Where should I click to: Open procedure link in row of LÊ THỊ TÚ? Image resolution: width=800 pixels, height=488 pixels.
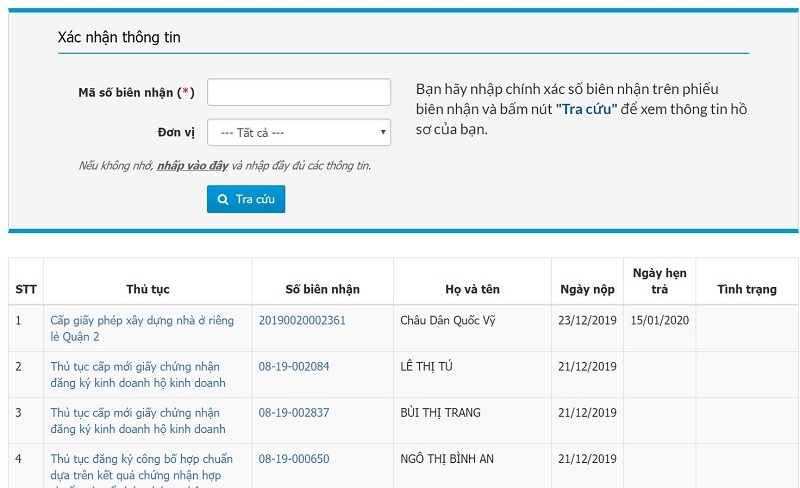[x=138, y=375]
